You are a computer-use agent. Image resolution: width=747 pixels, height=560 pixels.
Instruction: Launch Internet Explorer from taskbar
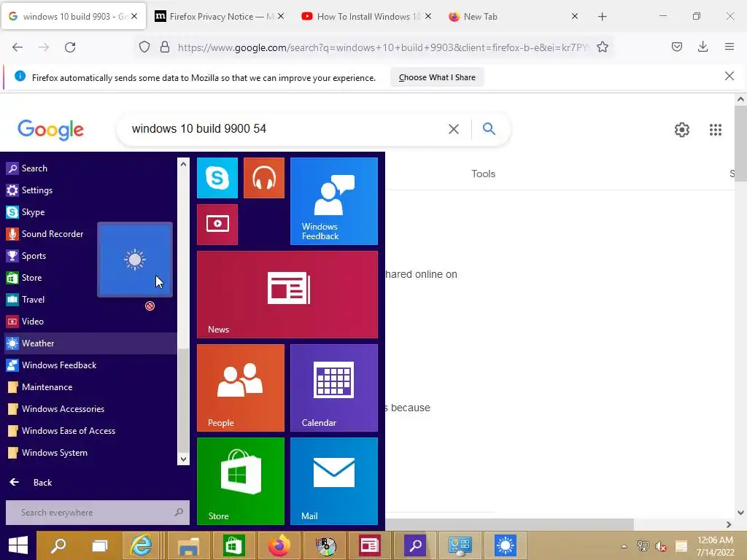pos(142,545)
